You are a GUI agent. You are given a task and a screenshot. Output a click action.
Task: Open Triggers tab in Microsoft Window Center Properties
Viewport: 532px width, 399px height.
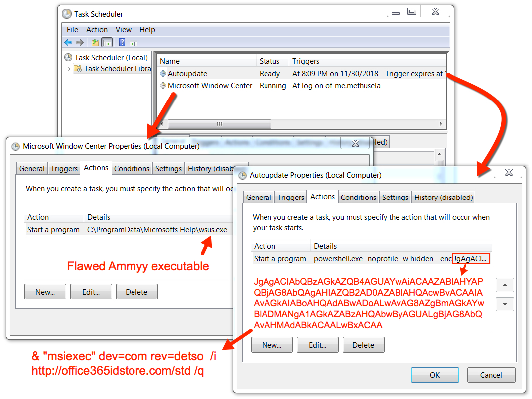[64, 169]
